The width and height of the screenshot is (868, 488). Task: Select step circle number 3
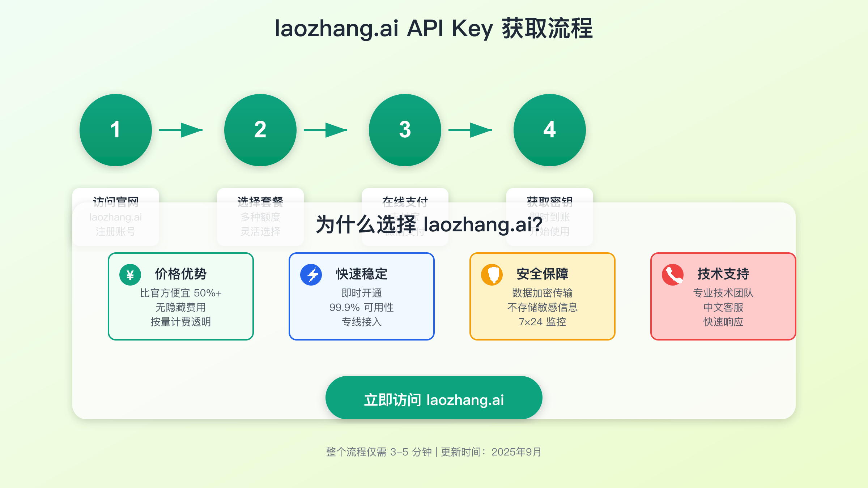coord(405,130)
